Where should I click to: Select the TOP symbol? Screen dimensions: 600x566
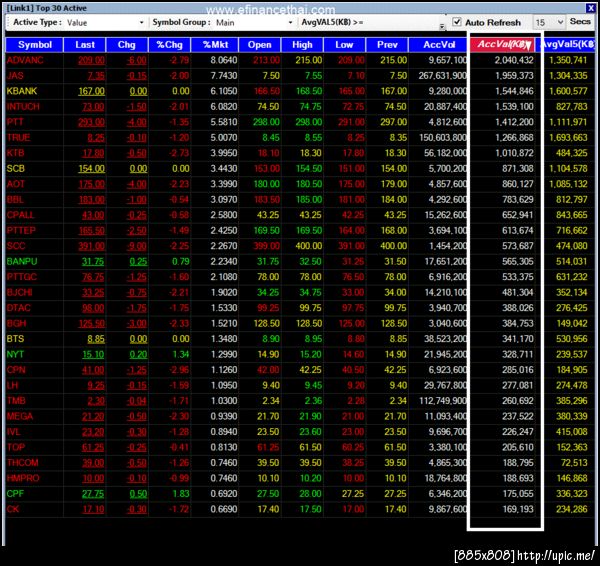pyautogui.click(x=16, y=447)
